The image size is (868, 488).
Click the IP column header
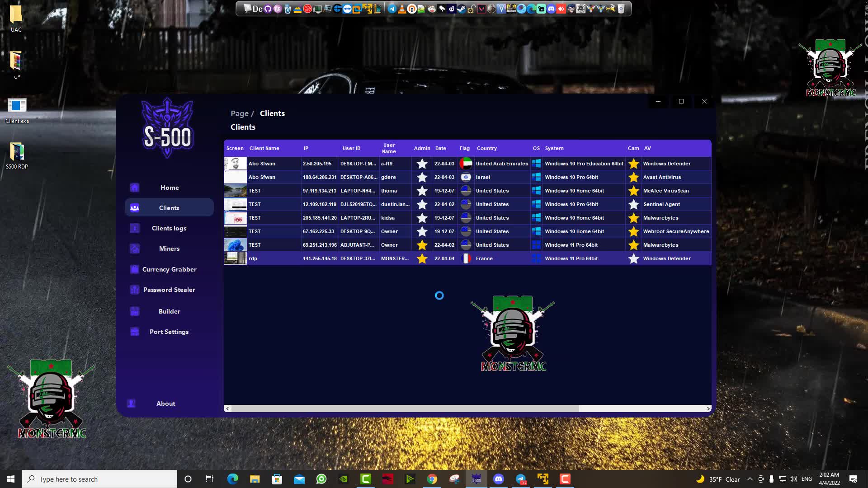coord(306,148)
